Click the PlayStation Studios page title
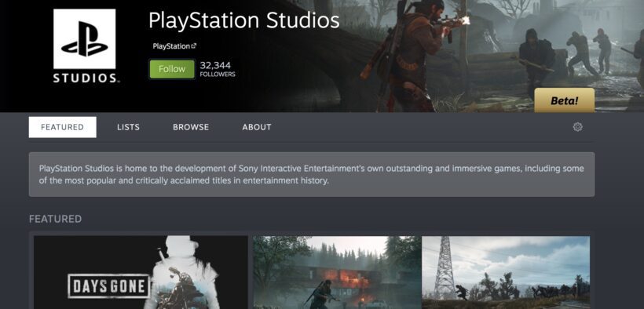 pos(244,20)
